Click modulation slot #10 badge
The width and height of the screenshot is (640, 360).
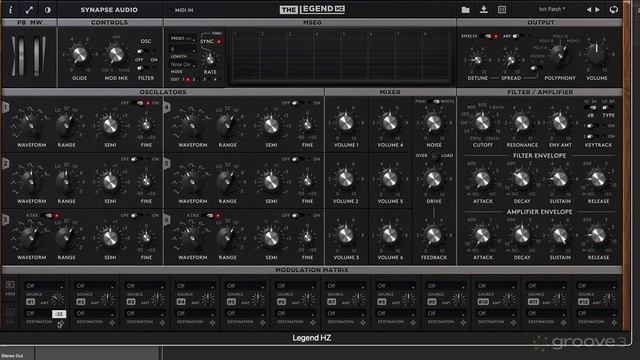[483, 302]
